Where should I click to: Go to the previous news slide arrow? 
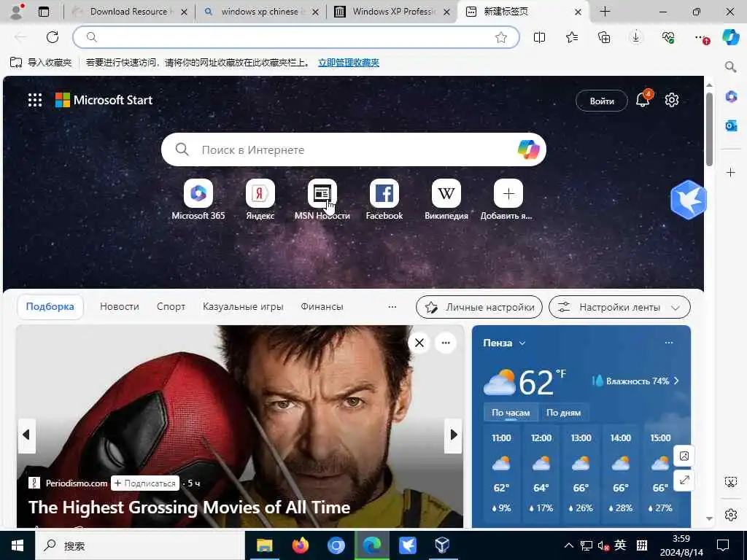tap(27, 435)
